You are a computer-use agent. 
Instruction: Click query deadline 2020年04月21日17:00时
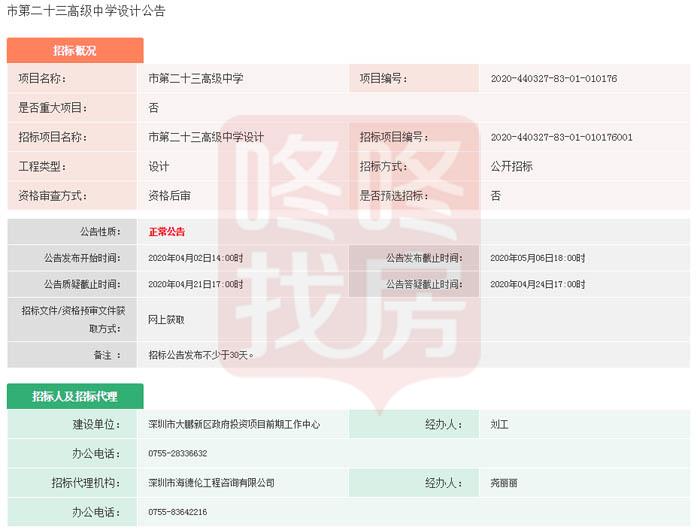coord(195,284)
